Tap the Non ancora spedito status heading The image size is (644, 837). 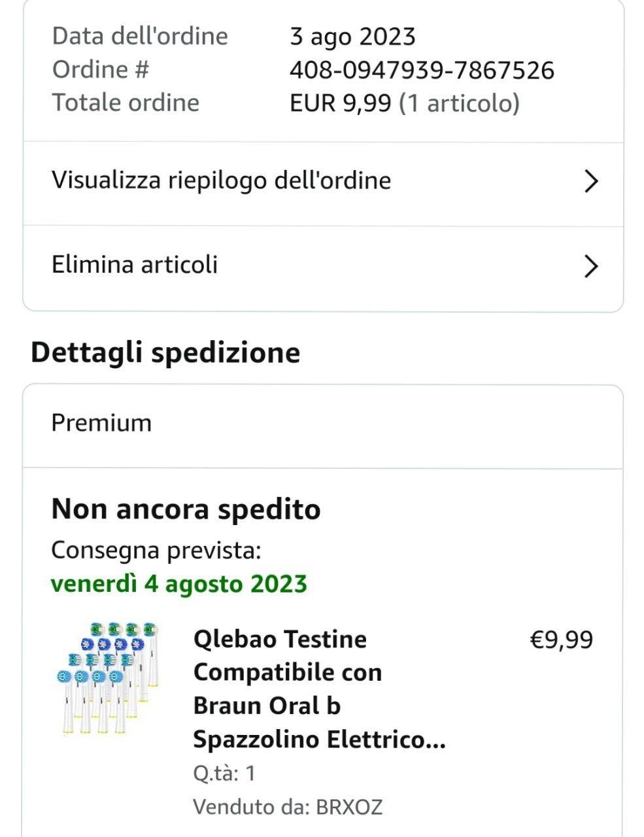(x=186, y=509)
